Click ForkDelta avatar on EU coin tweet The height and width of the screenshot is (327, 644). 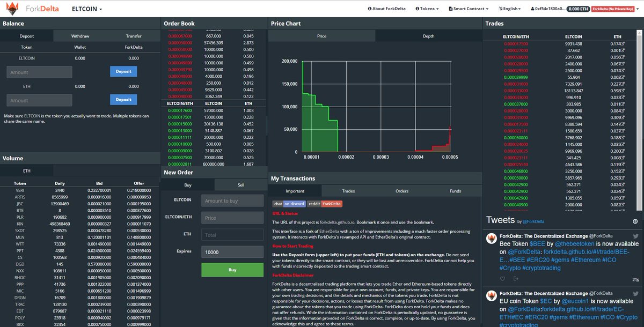coord(491,295)
